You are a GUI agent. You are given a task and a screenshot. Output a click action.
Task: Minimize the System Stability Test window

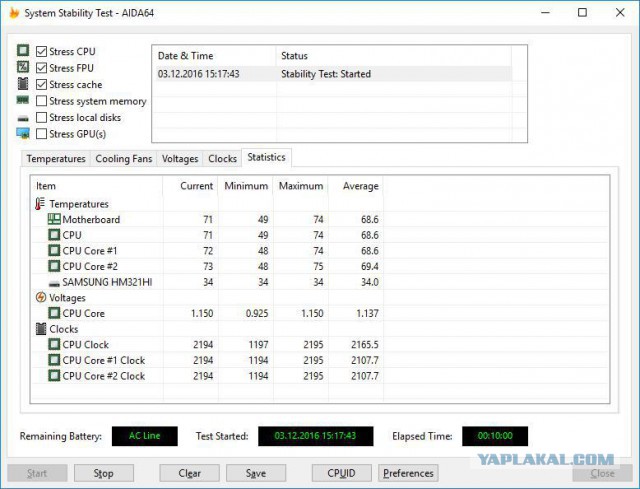point(545,13)
